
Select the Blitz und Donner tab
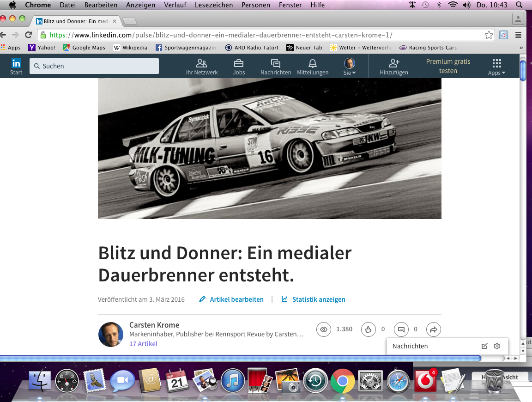coord(76,21)
